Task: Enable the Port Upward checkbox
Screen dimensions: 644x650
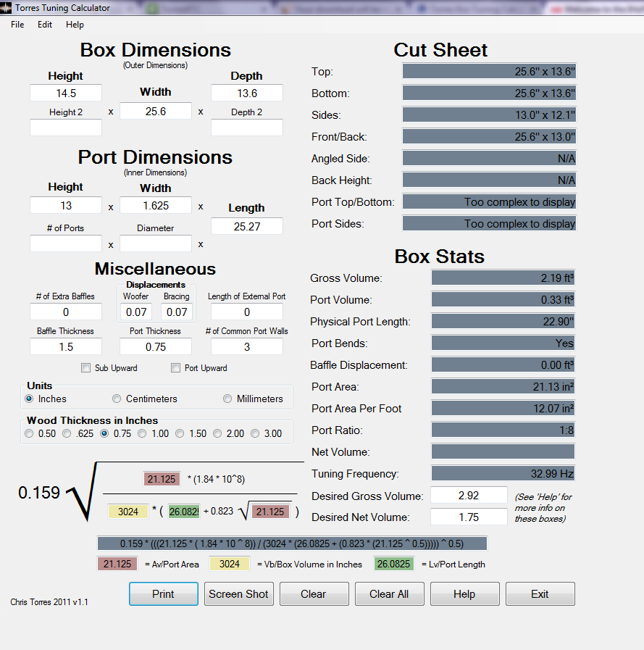Action: [175, 368]
